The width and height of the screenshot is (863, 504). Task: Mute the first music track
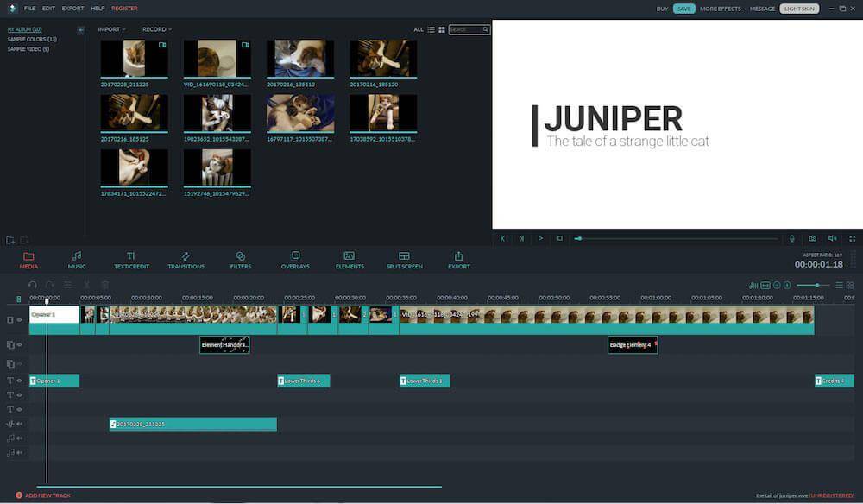(19, 438)
